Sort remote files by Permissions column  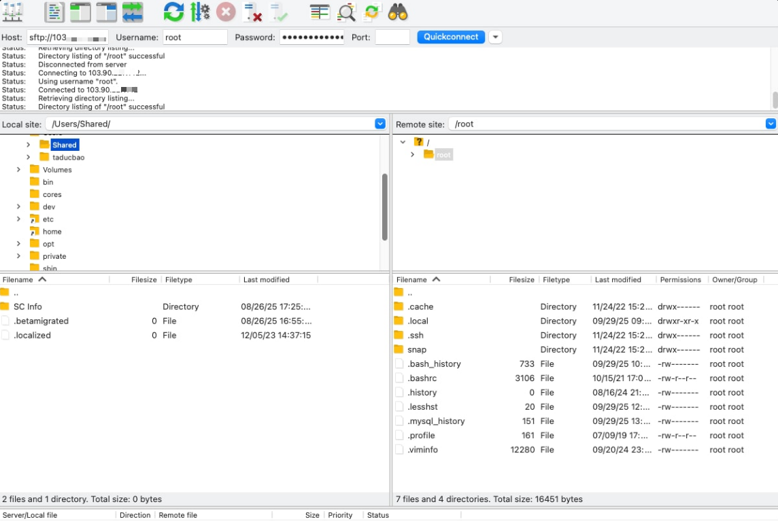pyautogui.click(x=681, y=280)
